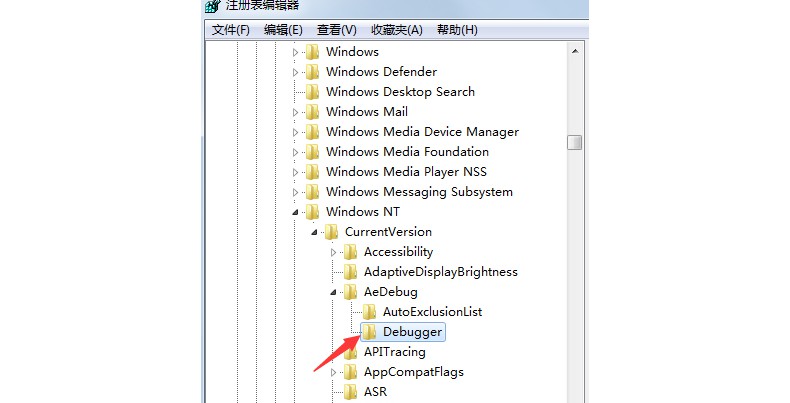790x403 pixels.
Task: Select Windows Messaging Subsystem key
Action: [419, 192]
